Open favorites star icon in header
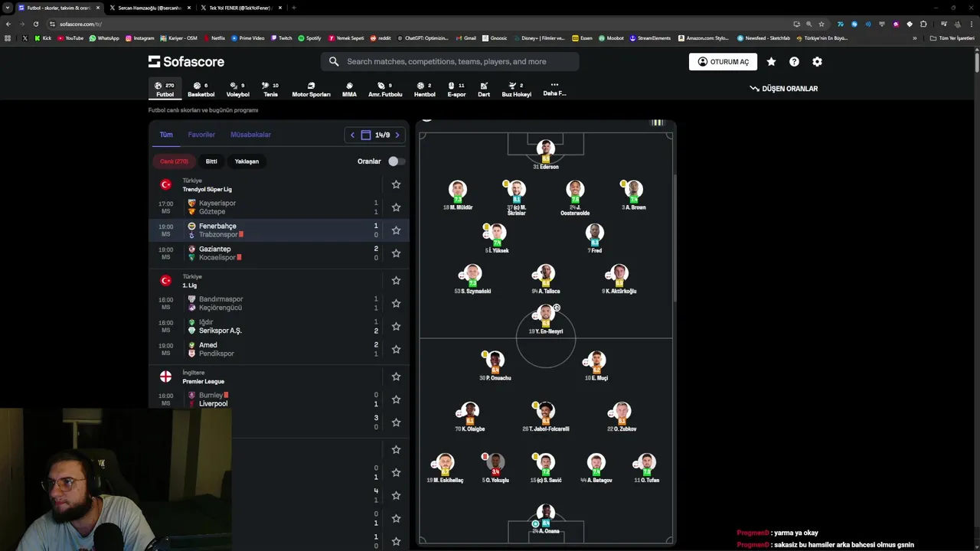This screenshot has width=980, height=551. click(x=771, y=62)
